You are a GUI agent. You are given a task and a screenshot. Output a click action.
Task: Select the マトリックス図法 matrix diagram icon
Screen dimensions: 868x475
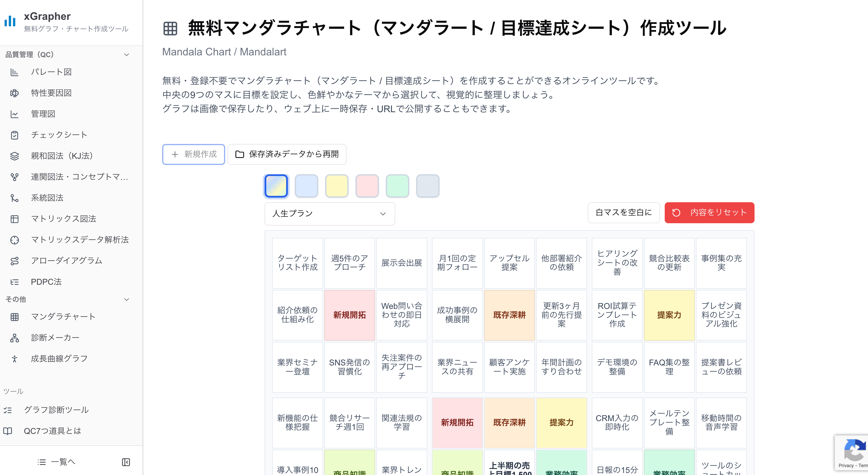click(15, 219)
